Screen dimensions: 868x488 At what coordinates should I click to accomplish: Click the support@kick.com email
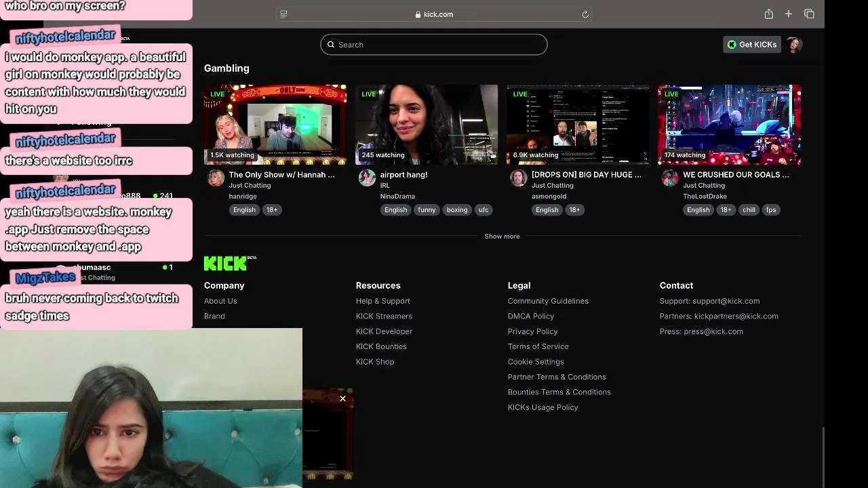[x=726, y=301]
